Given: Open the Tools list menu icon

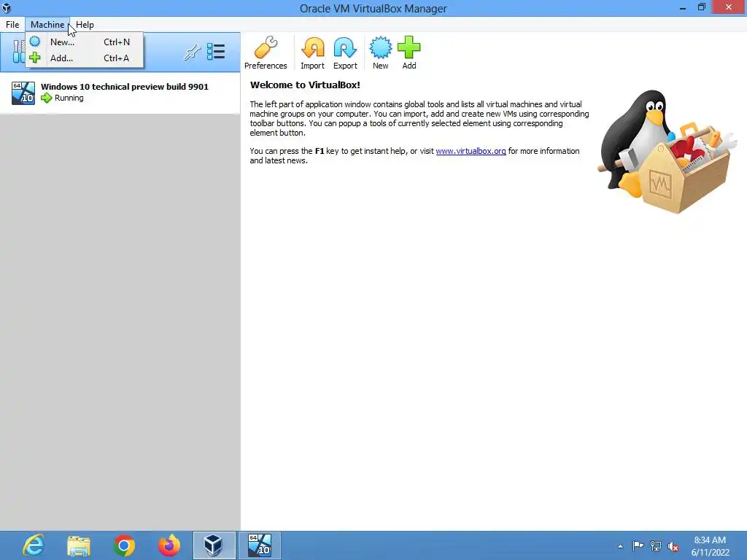Looking at the screenshot, I should (216, 52).
